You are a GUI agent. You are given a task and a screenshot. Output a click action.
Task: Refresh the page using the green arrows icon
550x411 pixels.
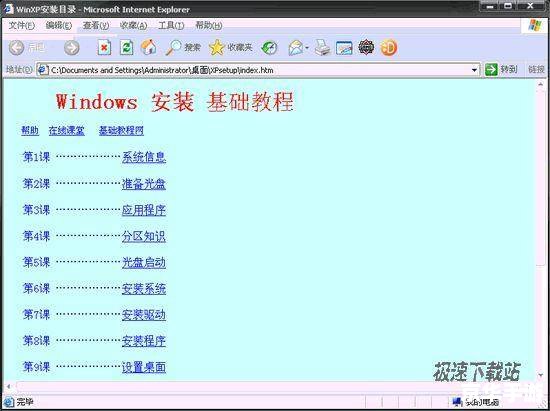[126, 48]
